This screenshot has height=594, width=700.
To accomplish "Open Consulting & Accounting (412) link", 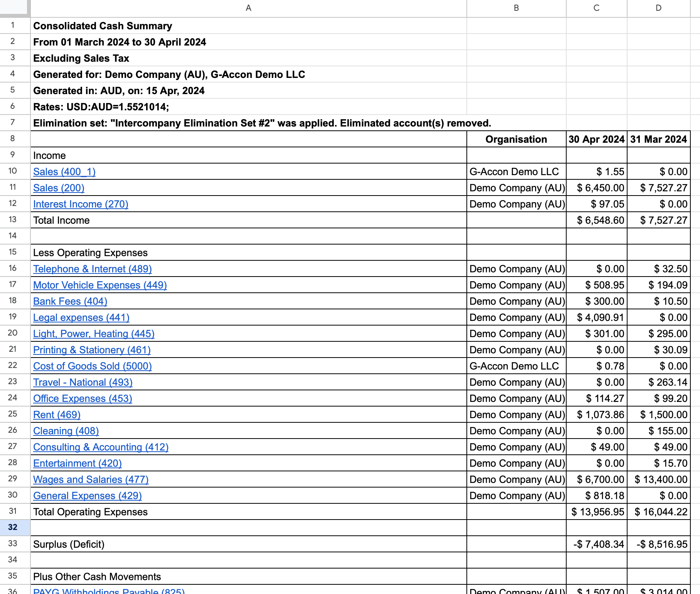I will pos(101,447).
